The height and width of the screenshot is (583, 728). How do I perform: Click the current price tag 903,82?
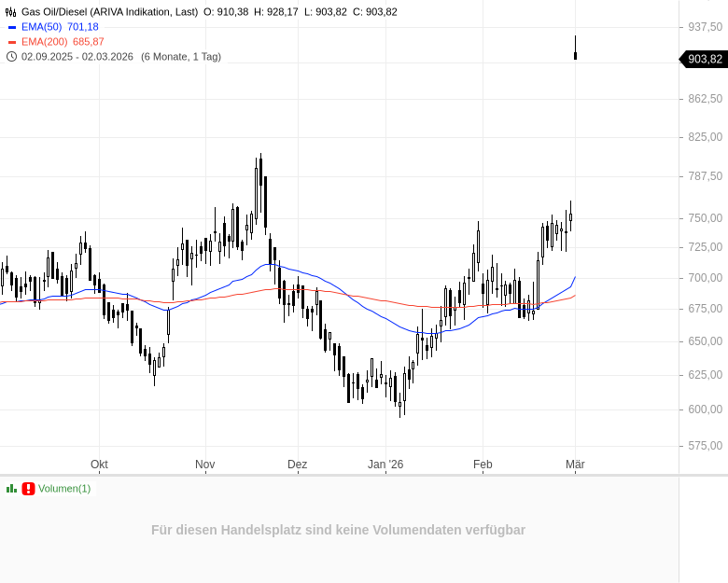(x=704, y=60)
